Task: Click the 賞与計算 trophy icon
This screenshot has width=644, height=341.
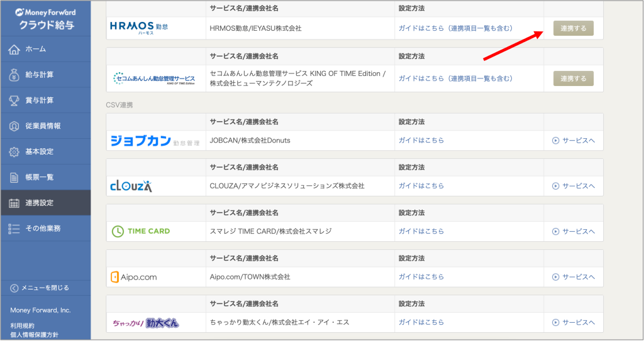Action: [14, 100]
